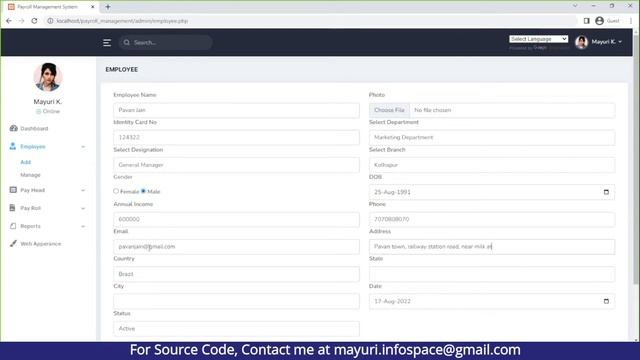640x360 pixels.
Task: Click the Employee person icon in sidebar
Action: coord(13,146)
